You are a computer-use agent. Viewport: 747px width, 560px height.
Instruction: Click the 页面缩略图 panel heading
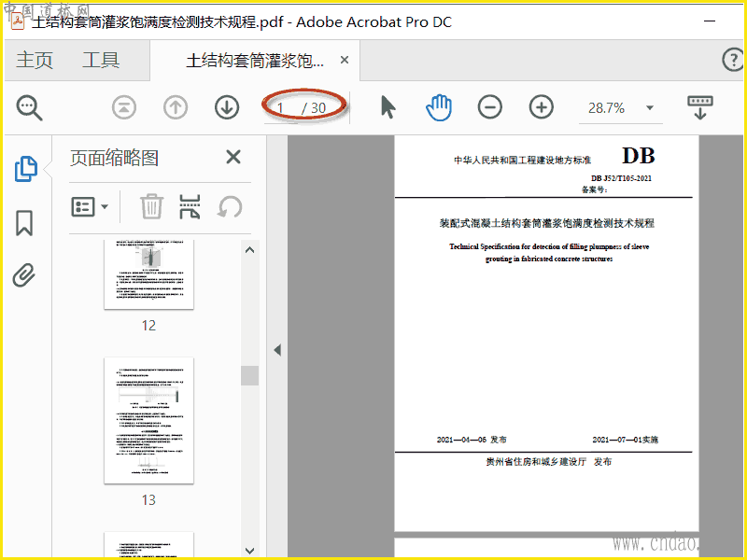coord(114,158)
